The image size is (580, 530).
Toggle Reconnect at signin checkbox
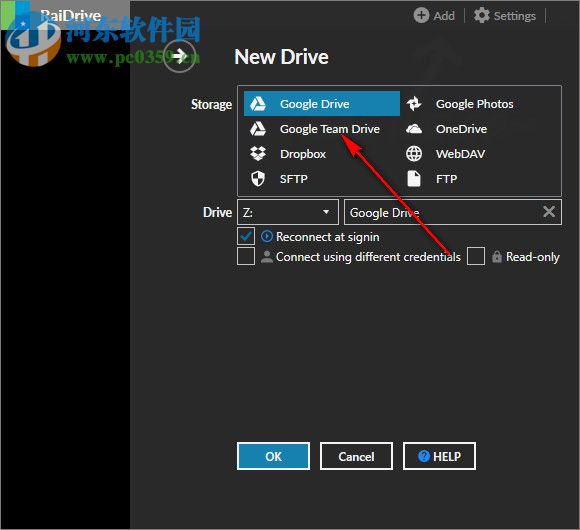click(246, 236)
